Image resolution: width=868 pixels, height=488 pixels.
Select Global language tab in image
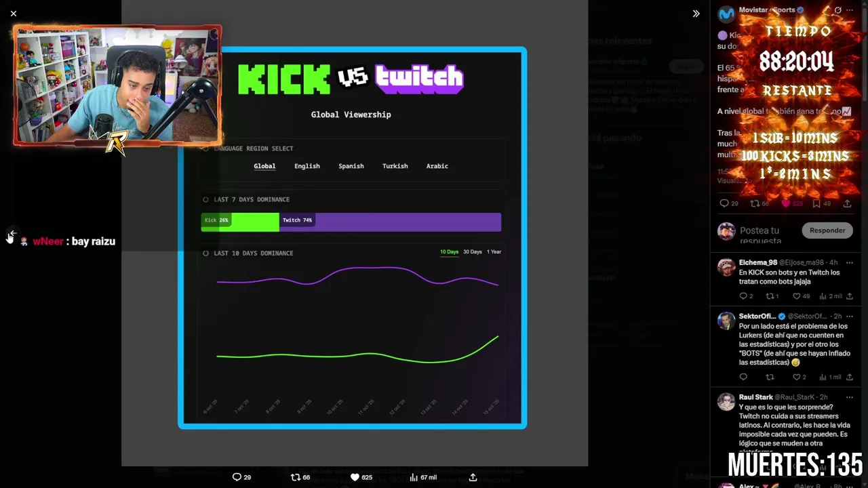click(264, 166)
